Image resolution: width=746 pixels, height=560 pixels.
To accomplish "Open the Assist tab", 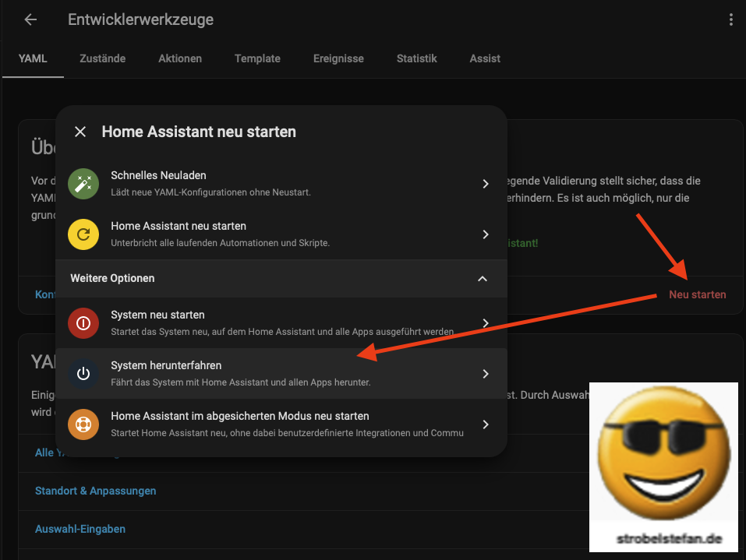I will (485, 58).
